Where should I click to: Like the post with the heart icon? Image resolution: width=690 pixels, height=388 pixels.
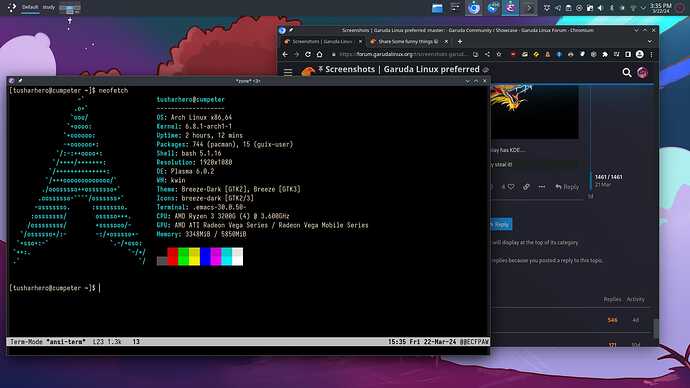(x=511, y=187)
